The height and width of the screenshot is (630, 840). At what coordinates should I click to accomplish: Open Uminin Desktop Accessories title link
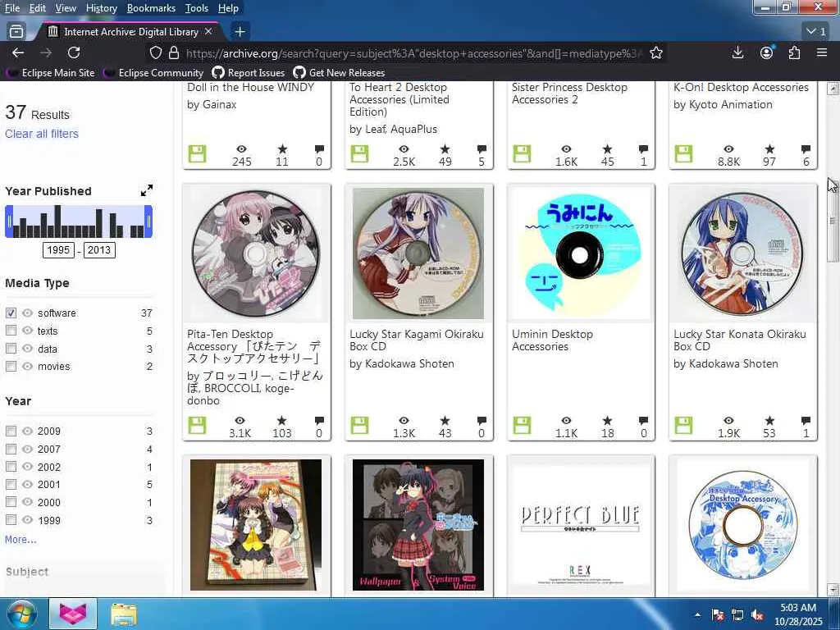[552, 340]
